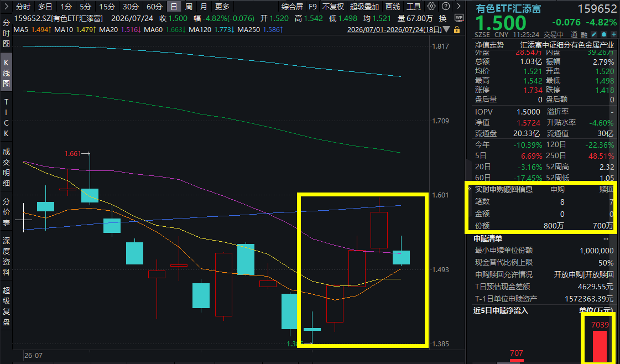The height and width of the screenshot is (364, 620).
Task: Click the pencil note icon beside 融
Action: click(x=594, y=34)
